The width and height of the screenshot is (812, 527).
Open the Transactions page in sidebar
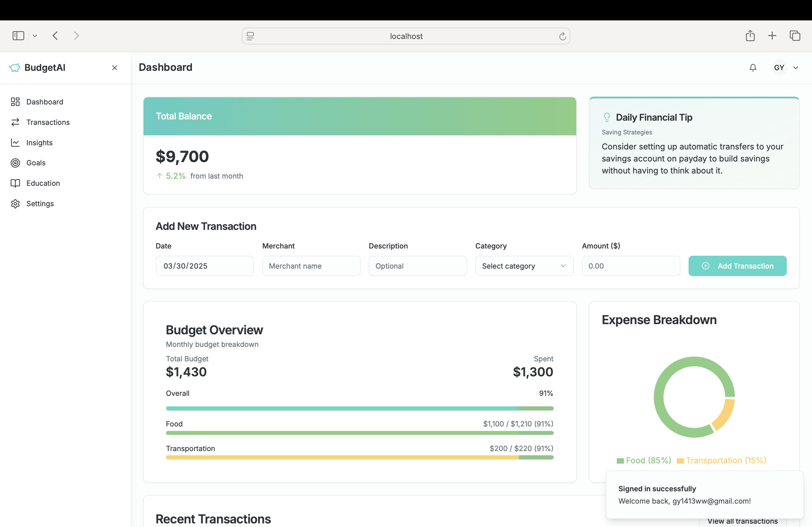point(48,122)
